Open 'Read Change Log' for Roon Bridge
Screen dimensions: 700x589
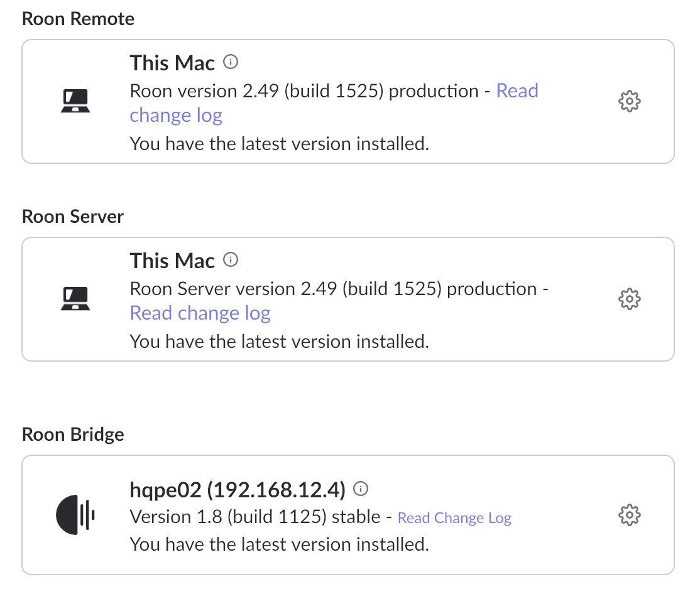coord(454,518)
